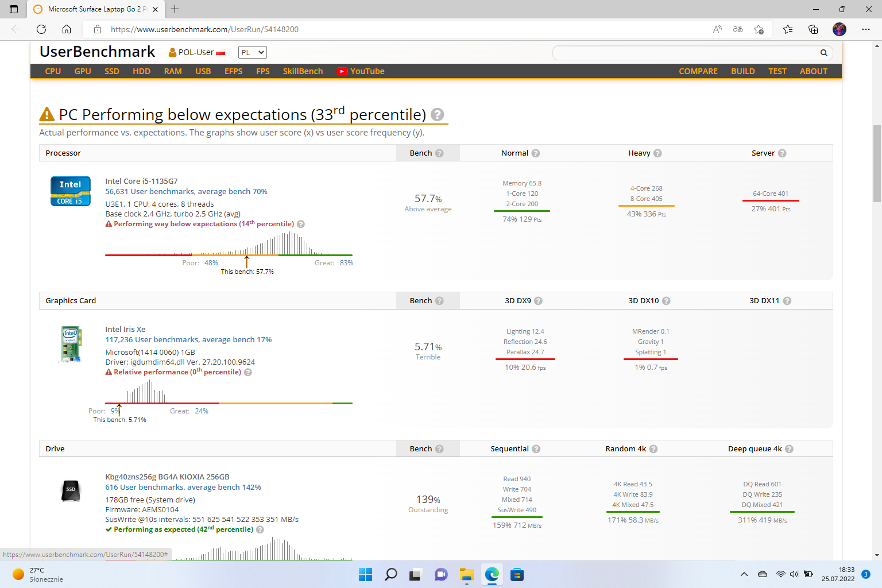Image resolution: width=882 pixels, height=588 pixels.
Task: Click help icon beside Processor Bench header
Action: pyautogui.click(x=439, y=153)
